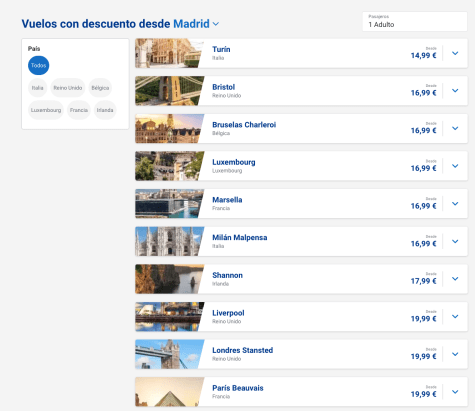Click the Luxembourg destination title in list
Viewport: 475px width, 411px height.
pos(234,162)
